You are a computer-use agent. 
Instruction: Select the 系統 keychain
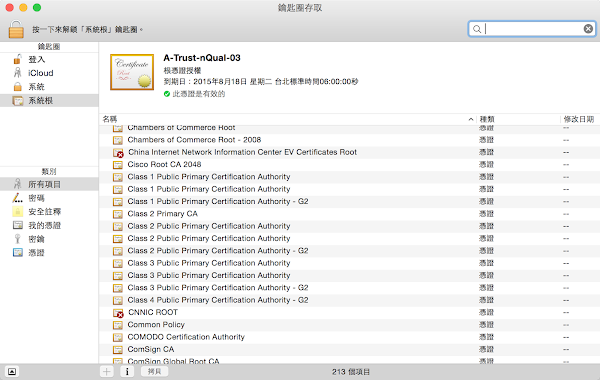coord(49,87)
